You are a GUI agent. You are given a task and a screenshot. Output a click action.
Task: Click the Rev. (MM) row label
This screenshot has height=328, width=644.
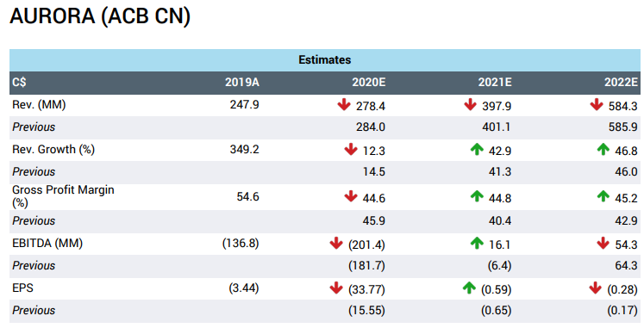(x=39, y=105)
